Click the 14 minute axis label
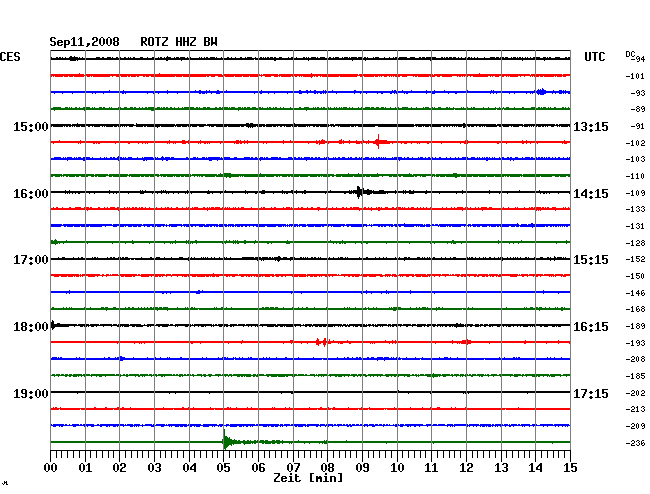Viewport: 650px width, 494px height. (535, 468)
